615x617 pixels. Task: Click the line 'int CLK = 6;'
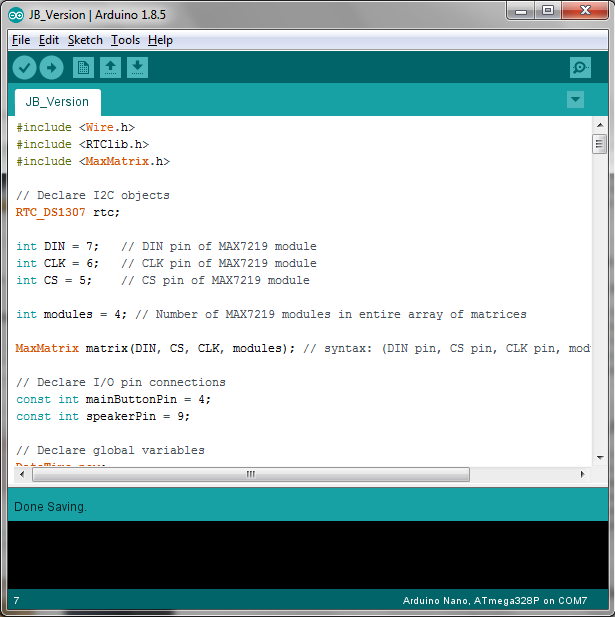(57, 263)
